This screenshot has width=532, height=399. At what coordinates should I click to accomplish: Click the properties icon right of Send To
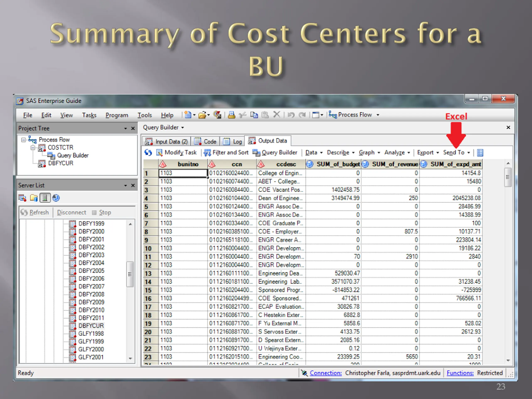click(x=480, y=153)
